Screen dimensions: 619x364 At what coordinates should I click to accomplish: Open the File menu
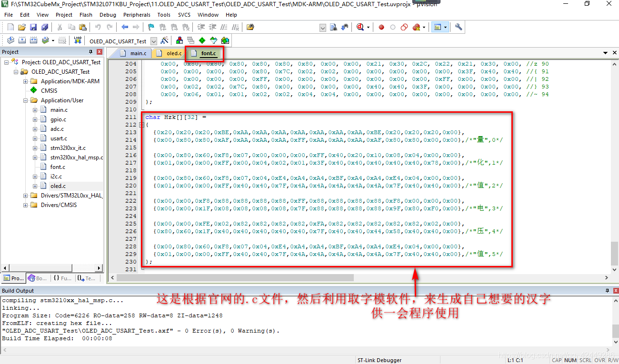click(9, 15)
